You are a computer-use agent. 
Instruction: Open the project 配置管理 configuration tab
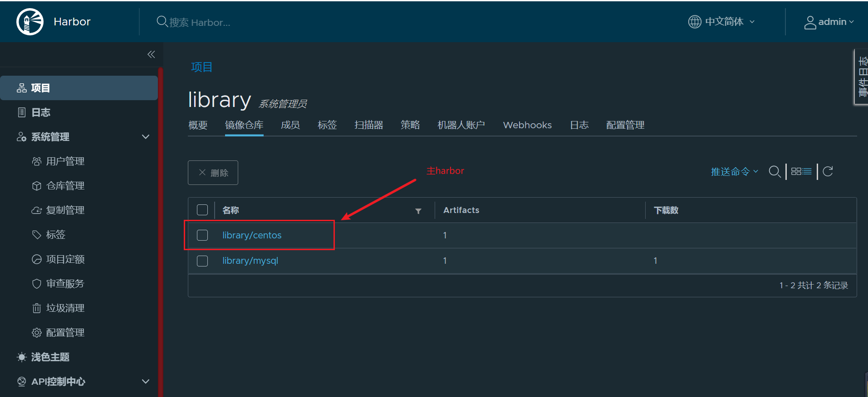pyautogui.click(x=625, y=125)
